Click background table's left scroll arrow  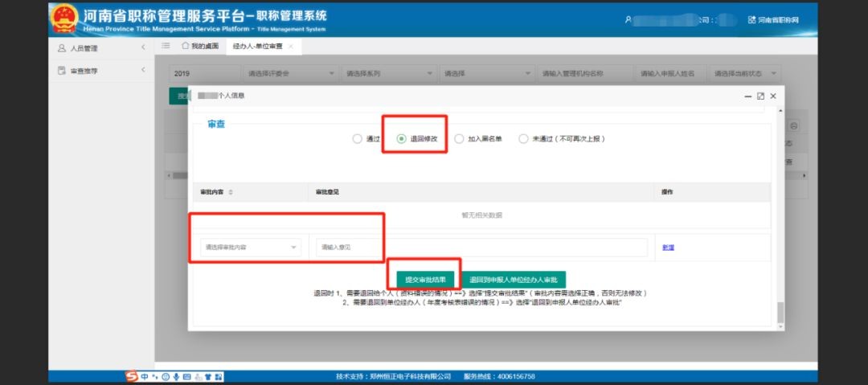pos(168,175)
